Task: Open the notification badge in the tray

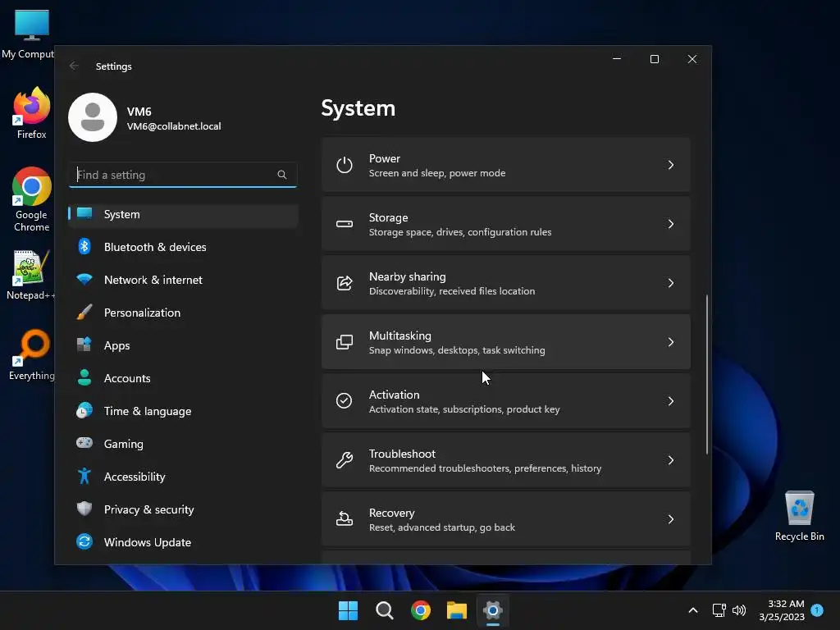Action: (x=817, y=609)
